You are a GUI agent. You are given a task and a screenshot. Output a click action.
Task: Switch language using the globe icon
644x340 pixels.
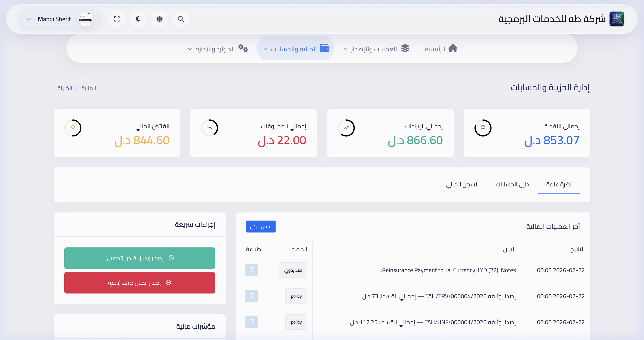(160, 19)
